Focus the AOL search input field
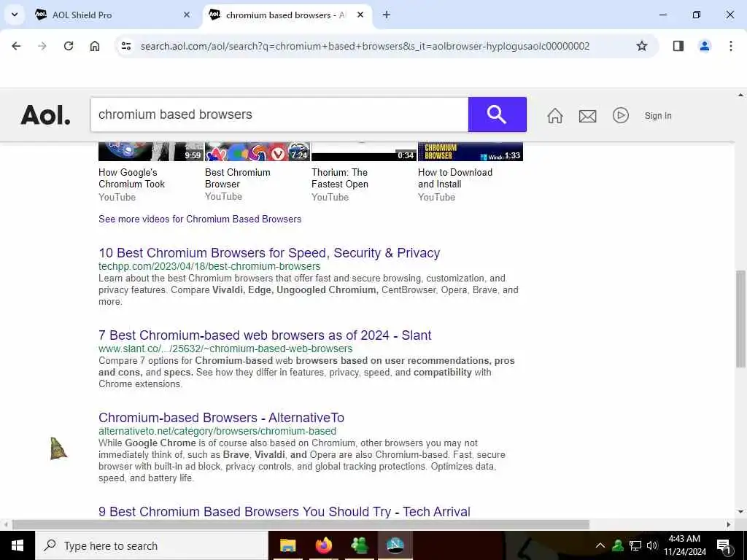Image resolution: width=747 pixels, height=560 pixels. tap(279, 114)
